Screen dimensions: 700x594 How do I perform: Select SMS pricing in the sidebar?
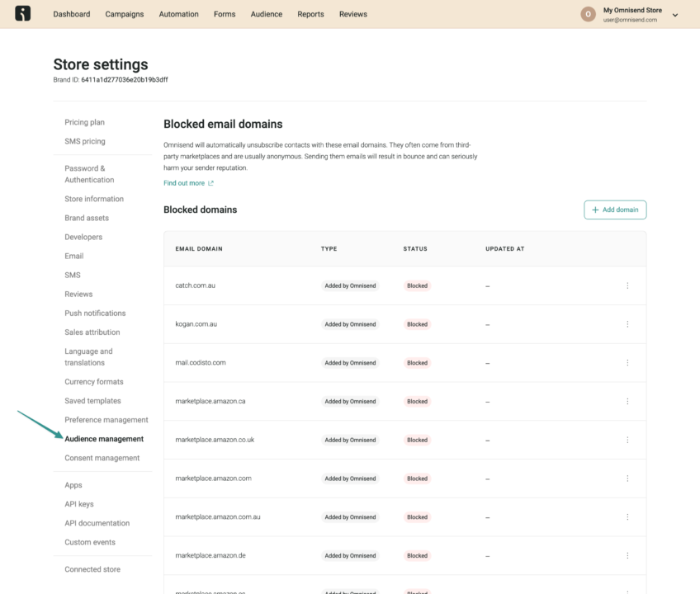click(85, 141)
